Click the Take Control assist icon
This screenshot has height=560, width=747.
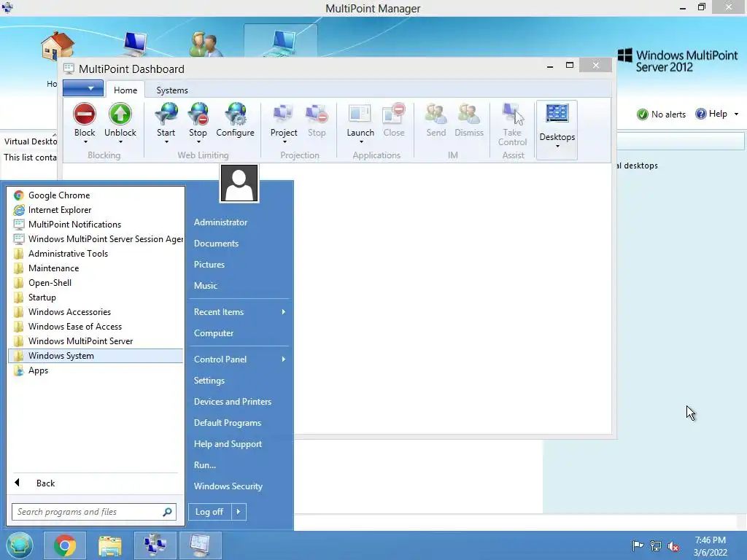tap(513, 114)
